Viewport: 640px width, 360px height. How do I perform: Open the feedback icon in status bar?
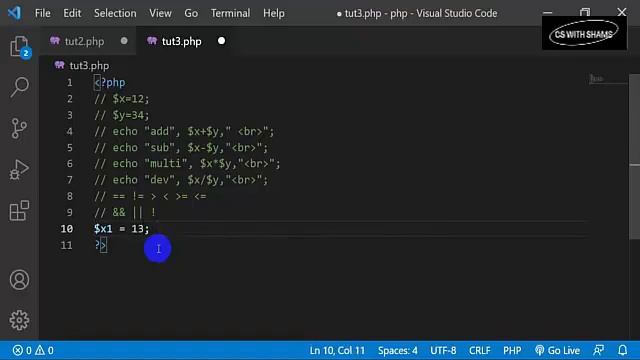pyautogui.click(x=598, y=350)
